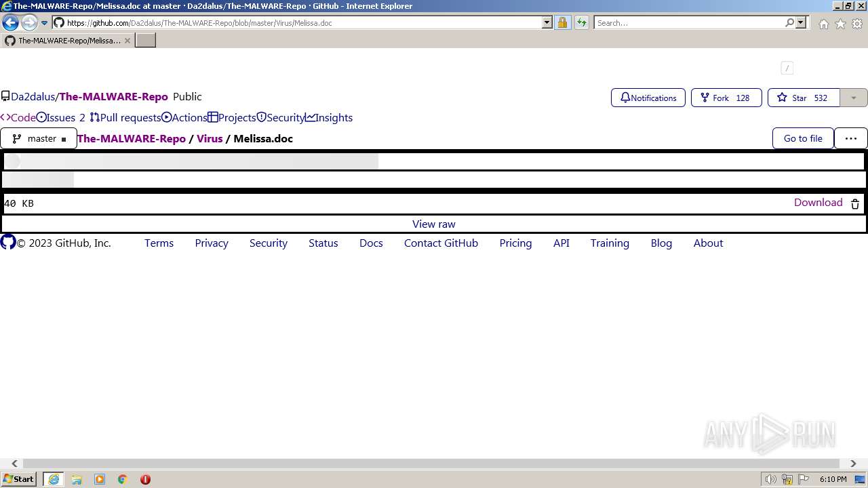Switch to the Issues tab
This screenshot has height=488, width=868.
point(61,118)
